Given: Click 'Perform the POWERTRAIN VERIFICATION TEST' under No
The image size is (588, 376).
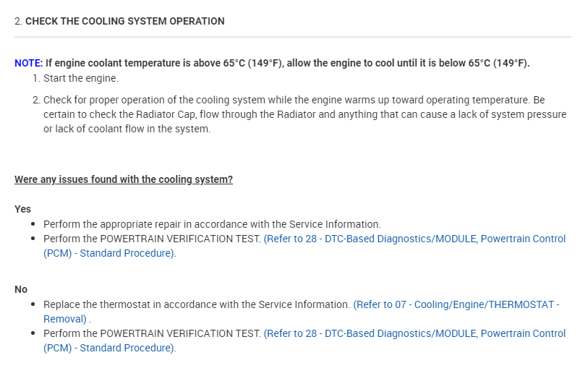Looking at the screenshot, I should tap(152, 333).
